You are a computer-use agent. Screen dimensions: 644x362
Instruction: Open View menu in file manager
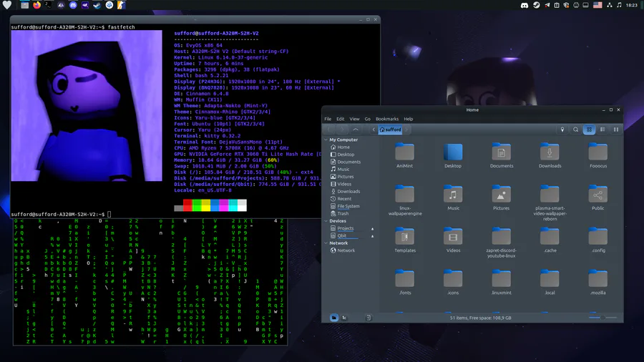(354, 119)
